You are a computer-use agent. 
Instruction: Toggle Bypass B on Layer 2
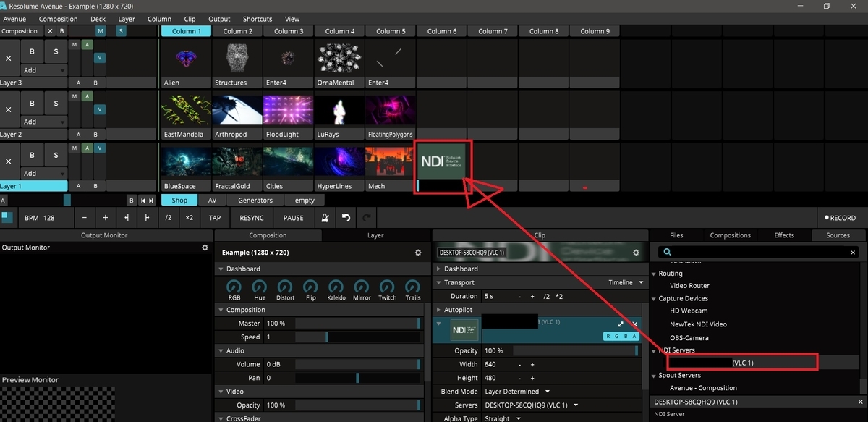[x=33, y=103]
